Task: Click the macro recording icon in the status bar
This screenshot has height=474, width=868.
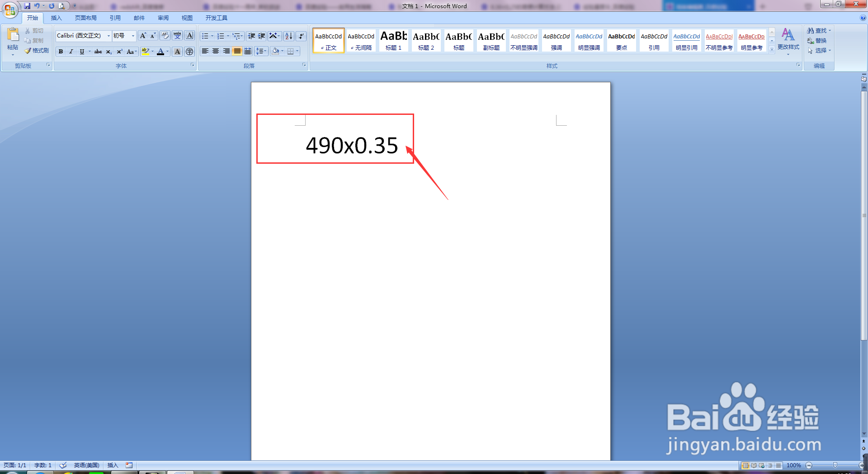Action: [x=129, y=465]
